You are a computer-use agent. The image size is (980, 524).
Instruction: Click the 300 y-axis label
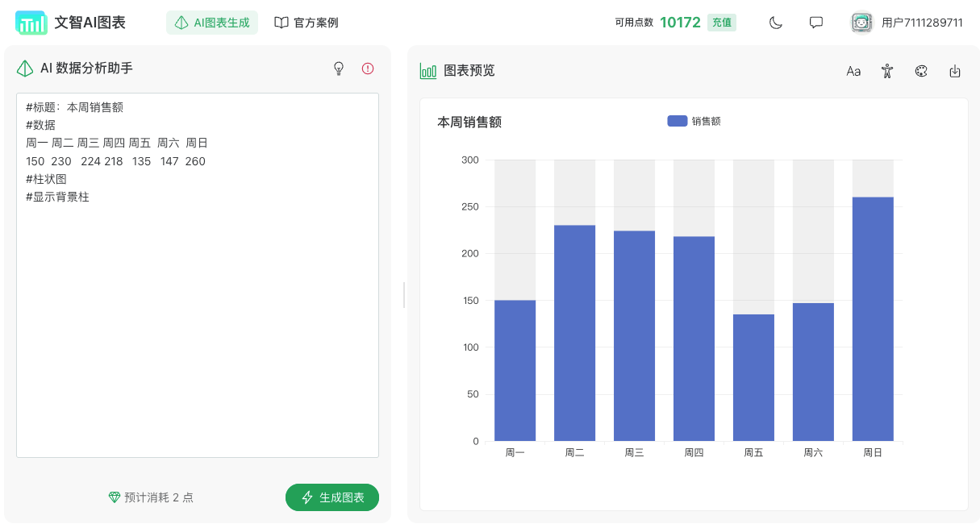coord(470,160)
